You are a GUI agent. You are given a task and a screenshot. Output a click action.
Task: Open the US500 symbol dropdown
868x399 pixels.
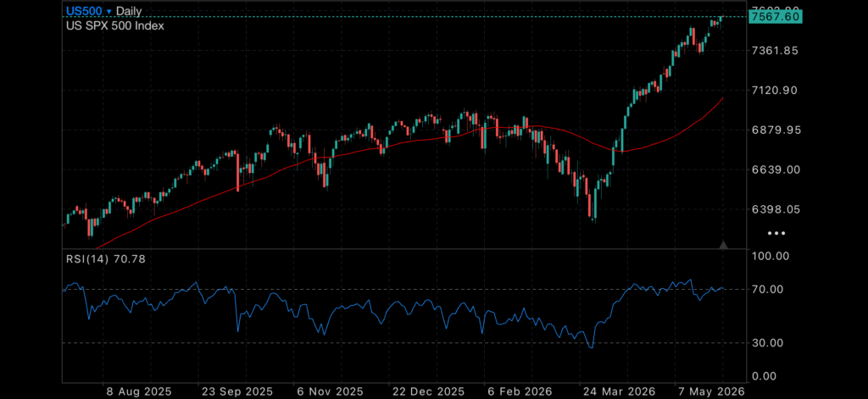pyautogui.click(x=88, y=11)
